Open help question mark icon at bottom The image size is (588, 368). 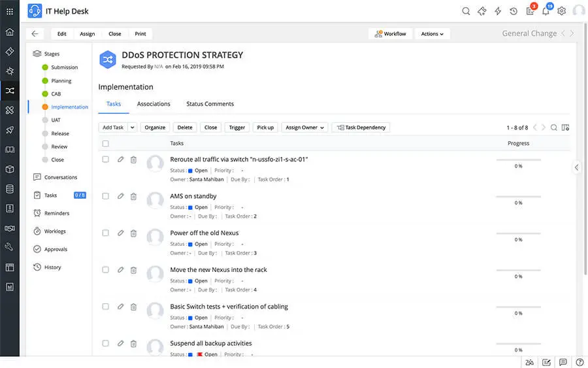pyautogui.click(x=580, y=362)
